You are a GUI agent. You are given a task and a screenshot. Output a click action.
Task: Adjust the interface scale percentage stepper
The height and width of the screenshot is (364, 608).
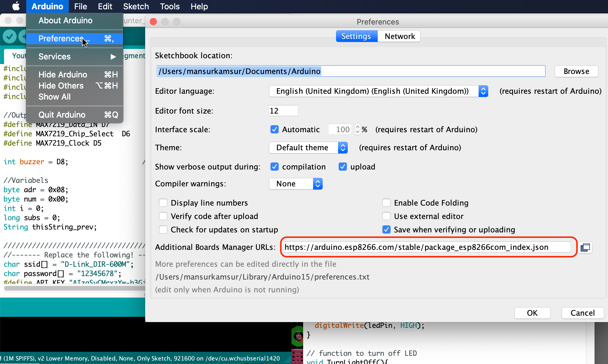pos(358,129)
